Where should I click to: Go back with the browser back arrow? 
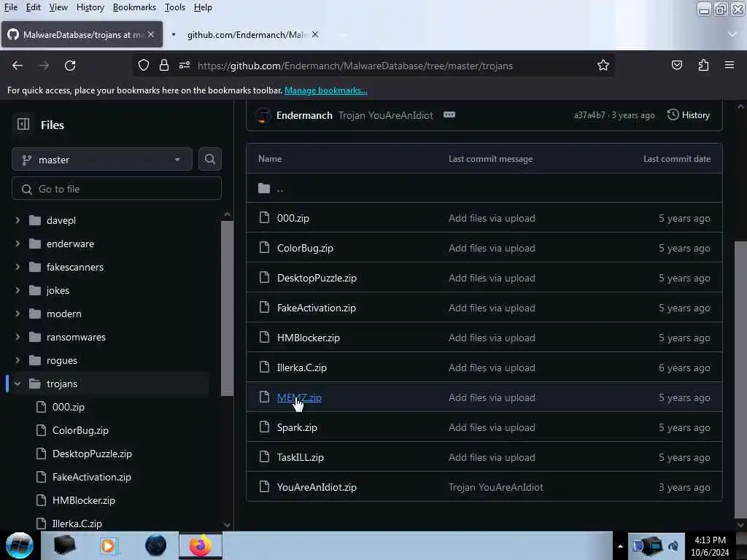click(x=18, y=65)
